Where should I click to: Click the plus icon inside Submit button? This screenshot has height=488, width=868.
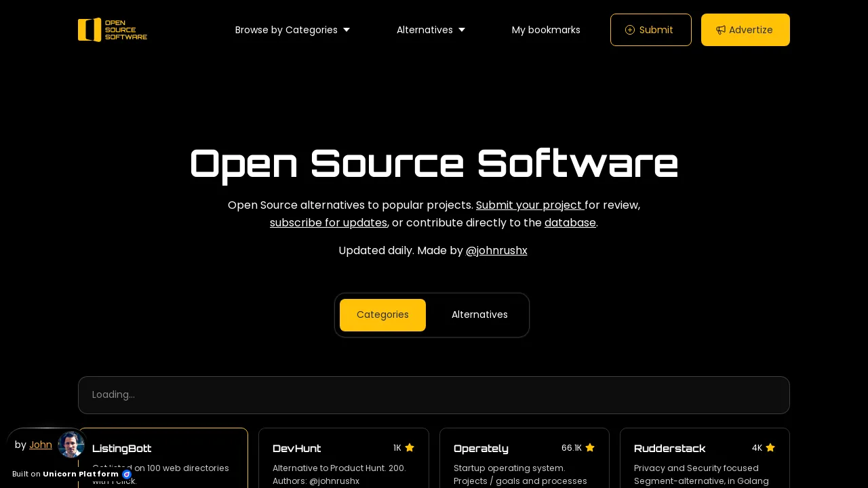[x=630, y=30]
